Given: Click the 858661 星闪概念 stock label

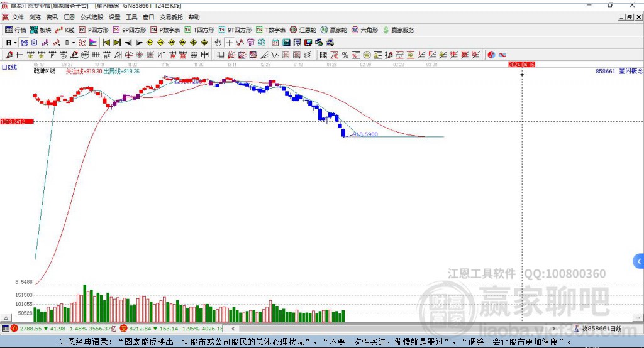Looking at the screenshot, I should tap(619, 71).
